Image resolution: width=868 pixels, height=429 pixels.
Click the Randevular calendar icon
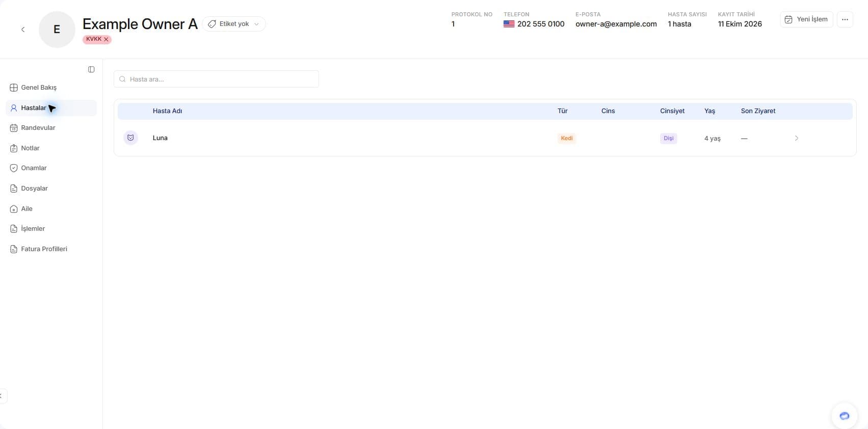pyautogui.click(x=14, y=128)
